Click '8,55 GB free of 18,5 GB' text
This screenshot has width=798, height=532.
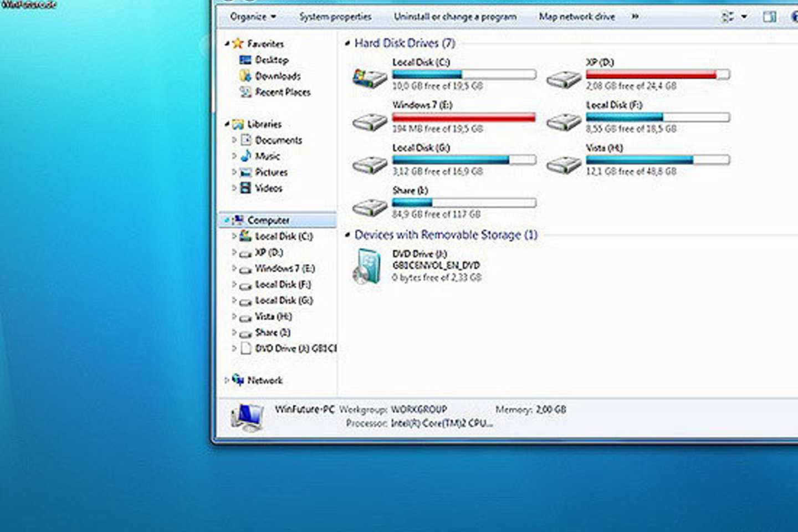pos(631,129)
